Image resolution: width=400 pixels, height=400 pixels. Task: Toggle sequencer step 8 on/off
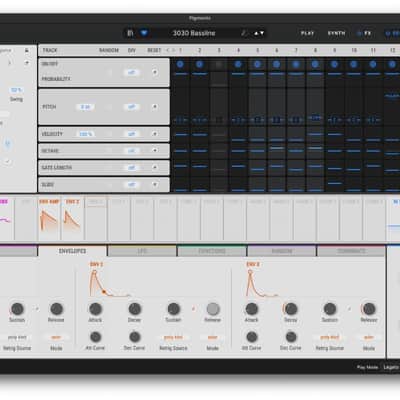[315, 64]
